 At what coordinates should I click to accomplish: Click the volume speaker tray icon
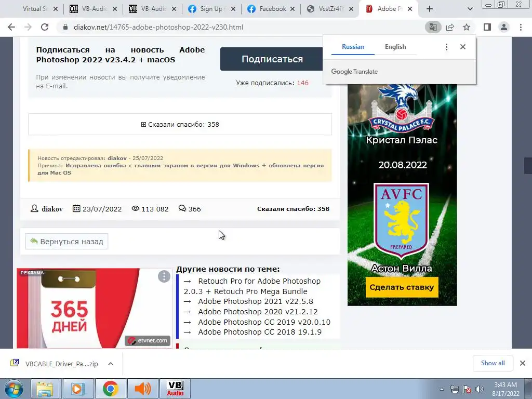click(480, 389)
